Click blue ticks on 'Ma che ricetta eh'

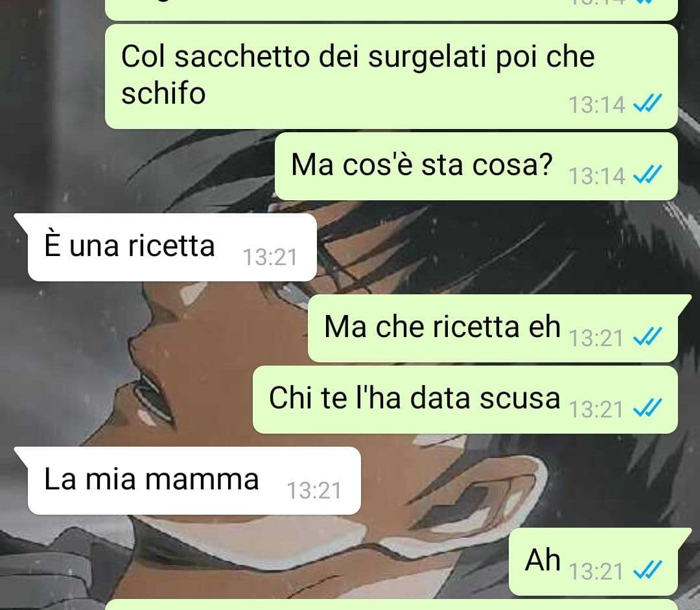click(x=647, y=336)
